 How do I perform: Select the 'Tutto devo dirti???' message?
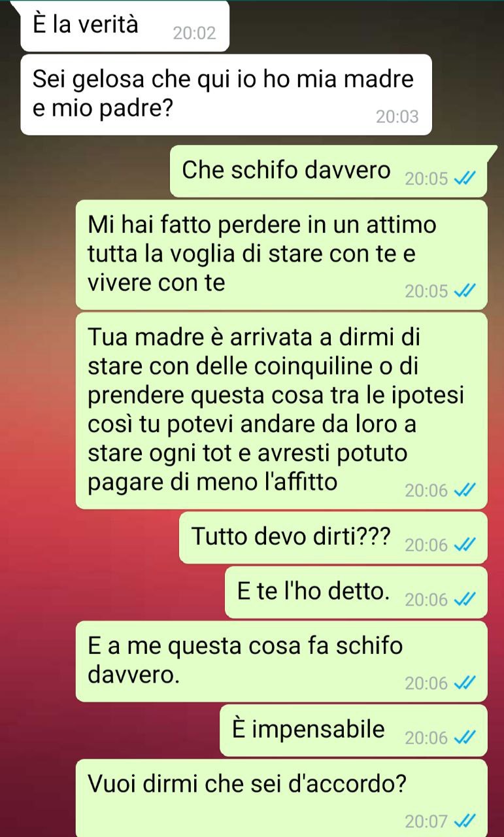333,538
